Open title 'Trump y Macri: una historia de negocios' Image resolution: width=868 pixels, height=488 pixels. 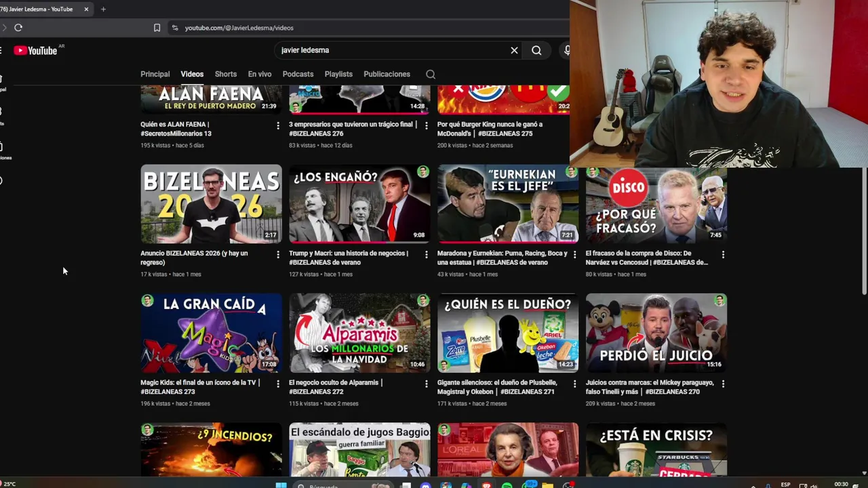point(349,258)
